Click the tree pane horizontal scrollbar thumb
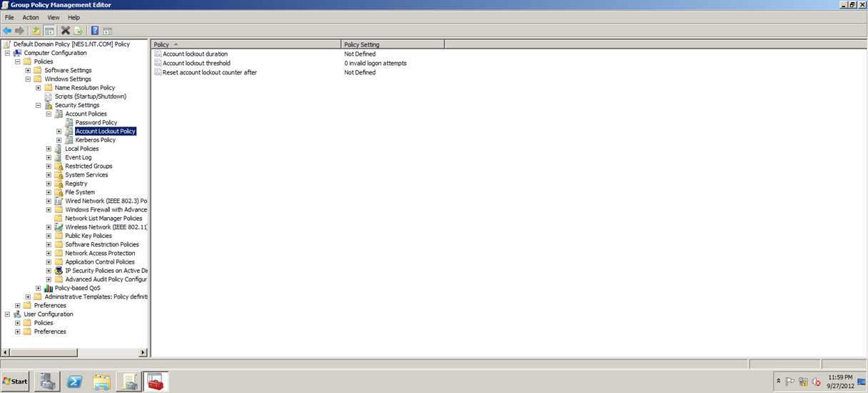868x393 pixels. coord(44,352)
